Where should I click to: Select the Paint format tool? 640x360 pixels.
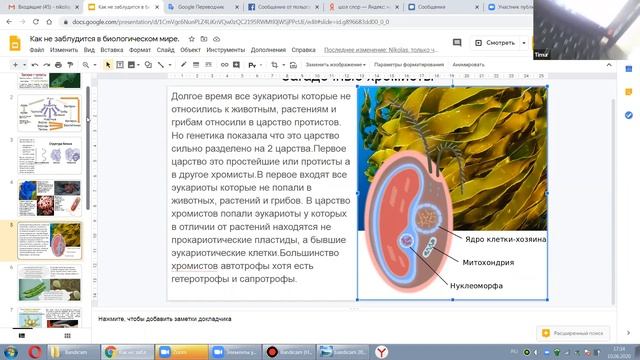pos(70,65)
